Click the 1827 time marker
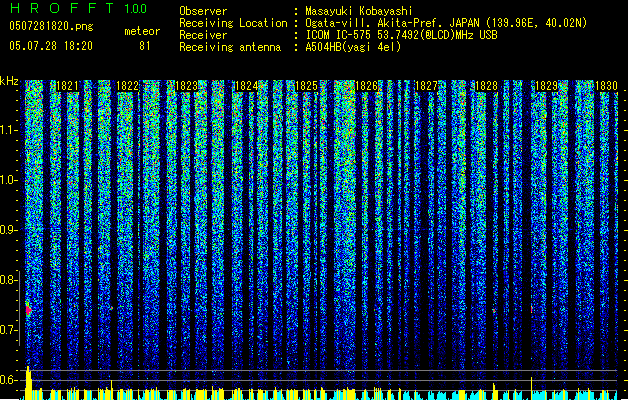The width and height of the screenshot is (629, 400). (x=426, y=86)
